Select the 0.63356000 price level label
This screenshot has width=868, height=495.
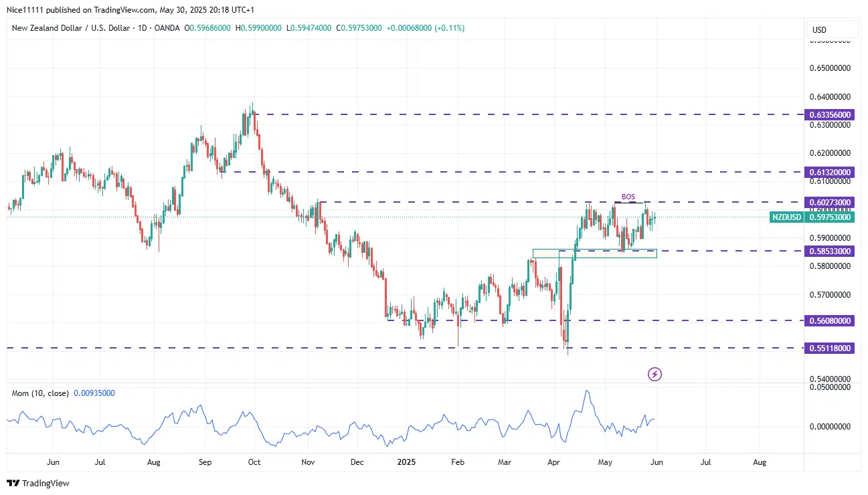[x=831, y=114]
